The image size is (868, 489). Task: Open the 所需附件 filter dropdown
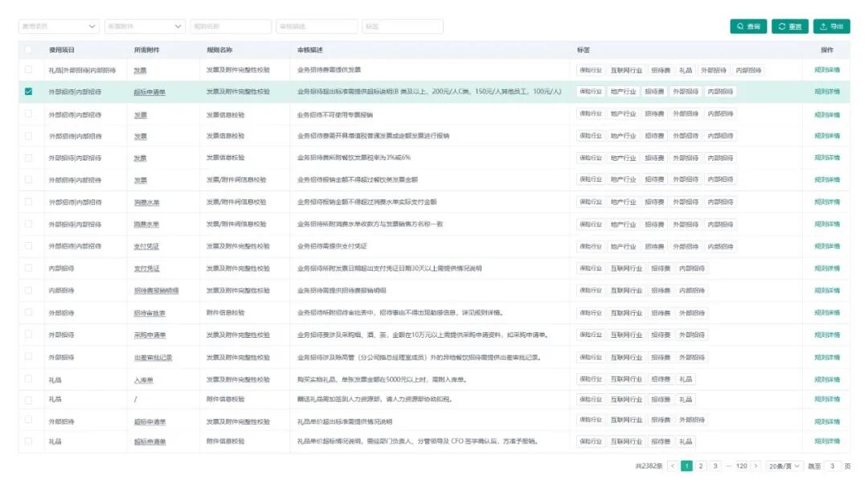click(x=145, y=26)
